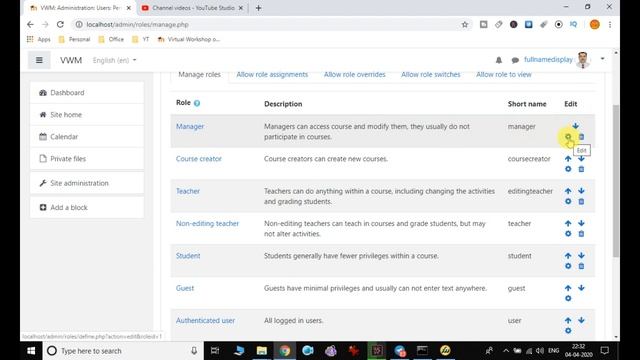Delete the Course creator role
Viewport: 640px width, 360px height.
[581, 169]
